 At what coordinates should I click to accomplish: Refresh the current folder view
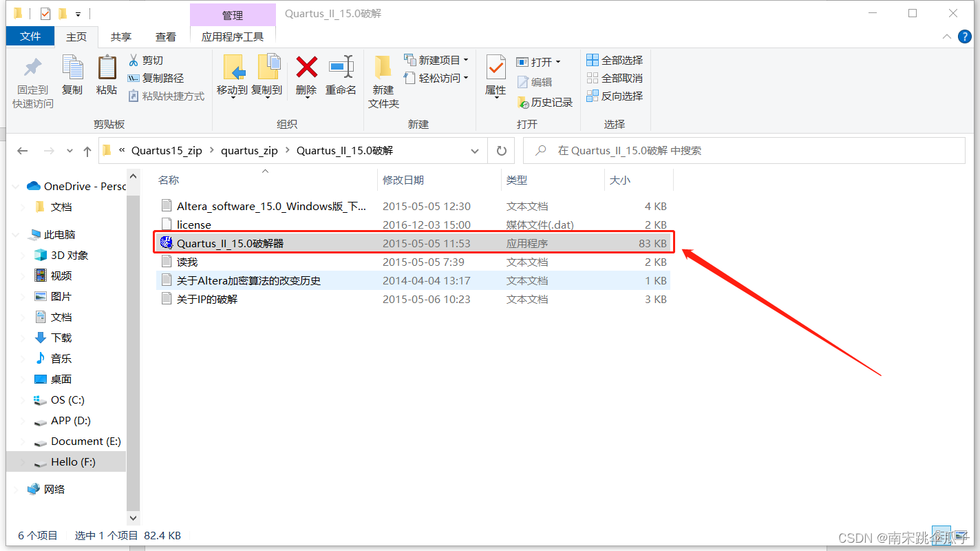tap(501, 151)
